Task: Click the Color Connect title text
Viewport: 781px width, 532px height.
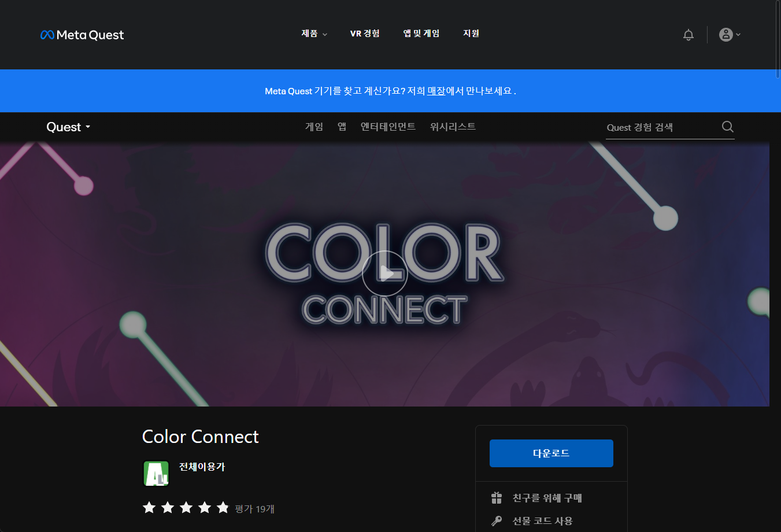Action: [201, 437]
